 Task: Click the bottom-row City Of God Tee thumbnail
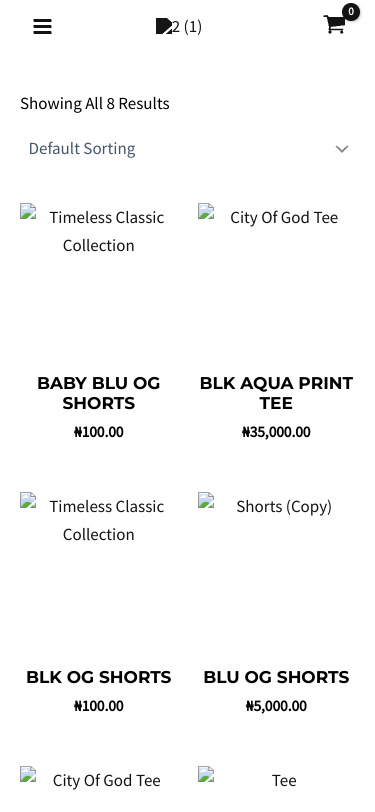pos(98,780)
